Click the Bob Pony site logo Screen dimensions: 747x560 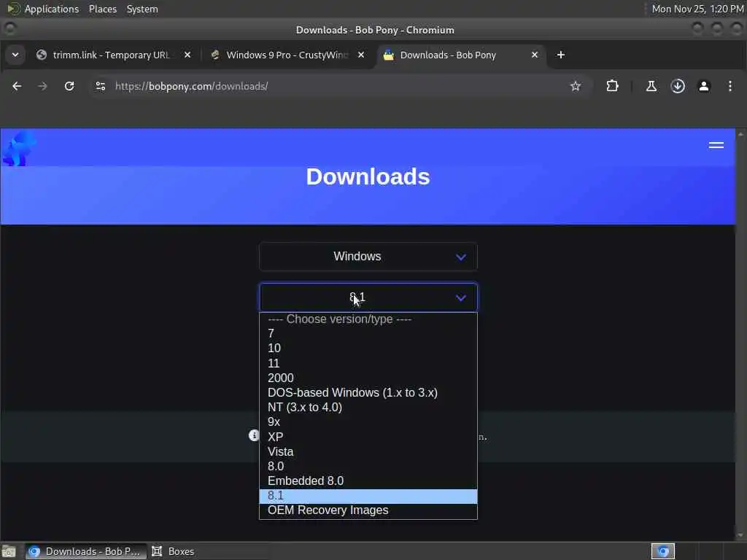(19, 148)
